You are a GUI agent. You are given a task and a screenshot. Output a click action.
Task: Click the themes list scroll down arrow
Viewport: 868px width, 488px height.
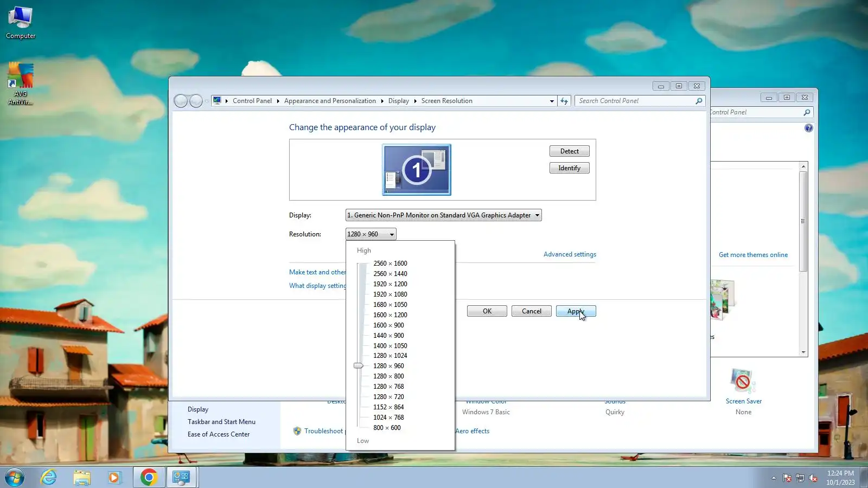click(x=803, y=352)
